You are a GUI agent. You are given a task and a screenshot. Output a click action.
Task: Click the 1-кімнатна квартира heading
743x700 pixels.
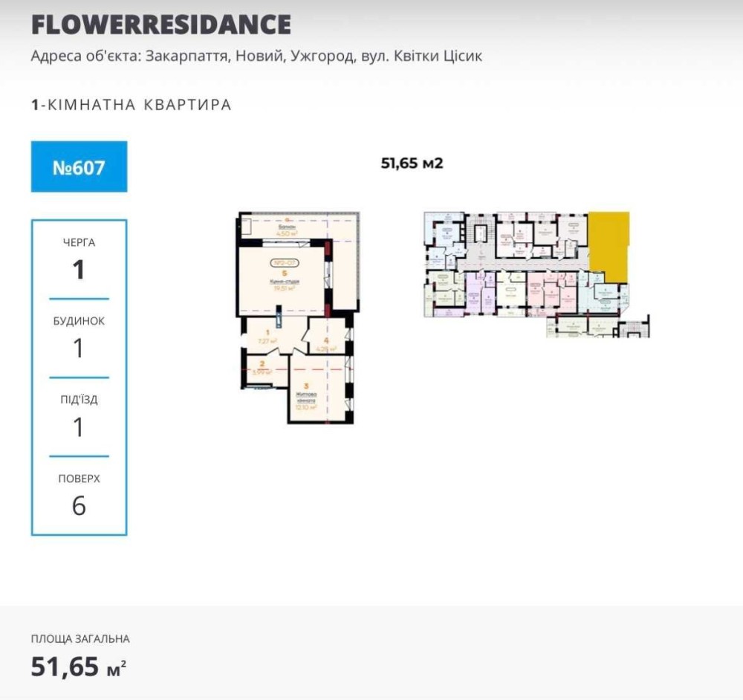tap(132, 105)
